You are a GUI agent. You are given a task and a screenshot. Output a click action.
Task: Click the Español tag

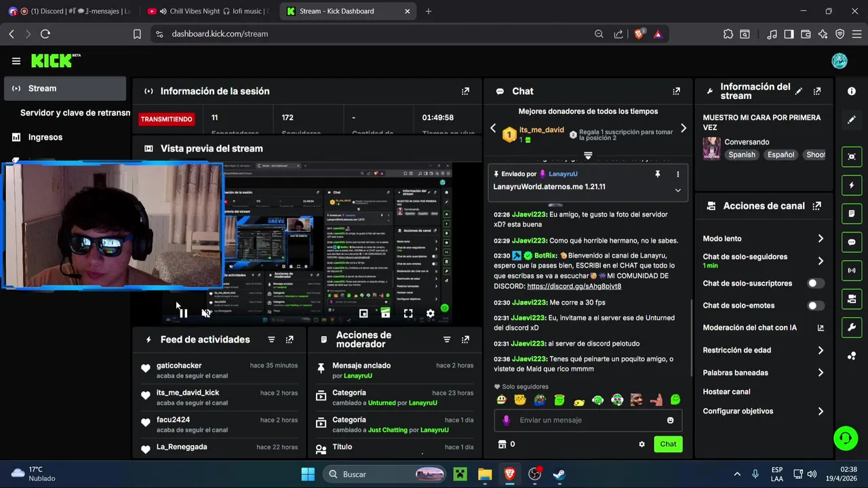[x=781, y=155]
